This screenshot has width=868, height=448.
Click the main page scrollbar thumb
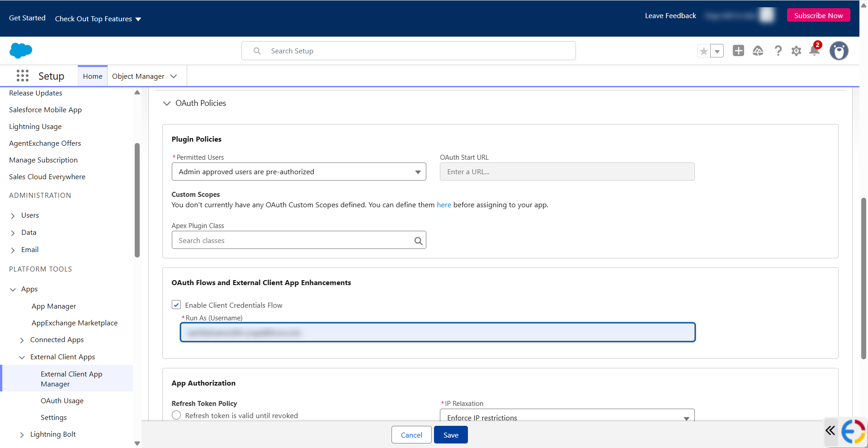pyautogui.click(x=863, y=278)
